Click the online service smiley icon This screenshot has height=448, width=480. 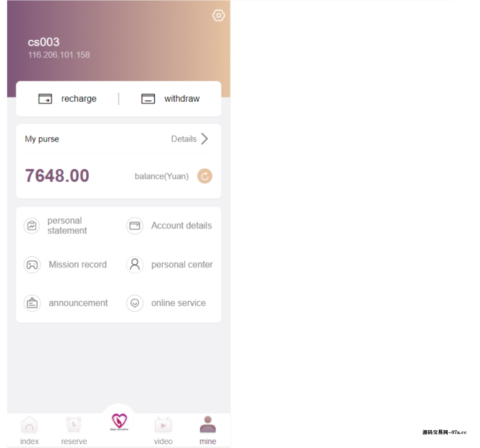click(135, 303)
